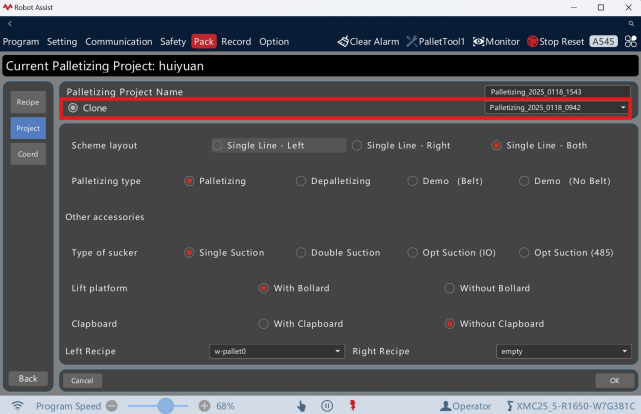Click the Robot Assist logo icon
This screenshot has width=641, height=414.
[x=7, y=7]
